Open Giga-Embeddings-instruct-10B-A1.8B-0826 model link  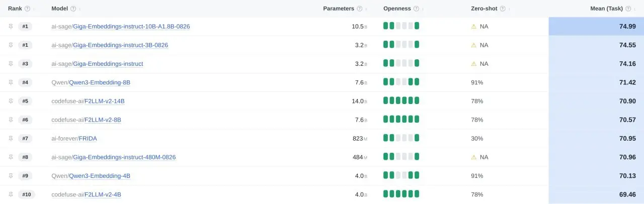(x=132, y=26)
